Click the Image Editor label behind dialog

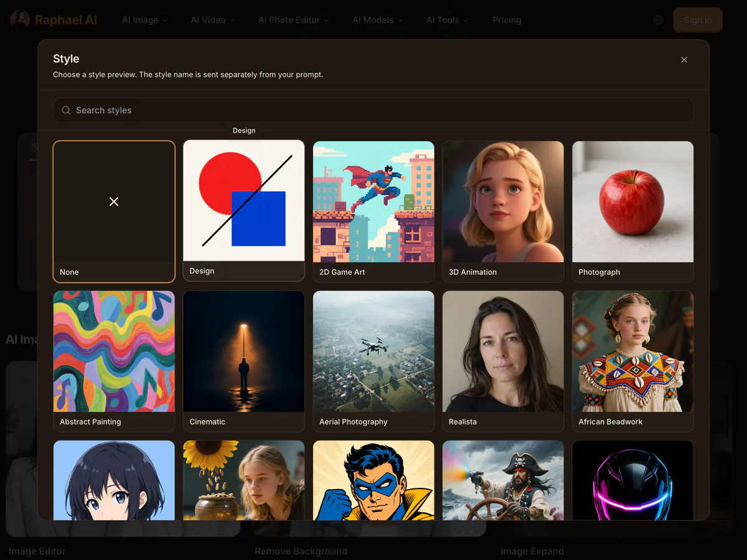(x=37, y=551)
